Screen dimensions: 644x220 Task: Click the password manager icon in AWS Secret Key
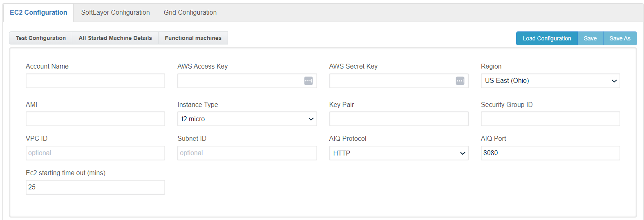click(460, 81)
